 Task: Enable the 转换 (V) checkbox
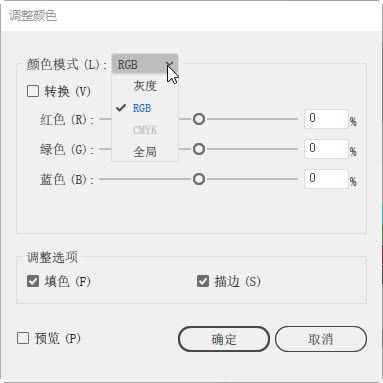point(33,91)
